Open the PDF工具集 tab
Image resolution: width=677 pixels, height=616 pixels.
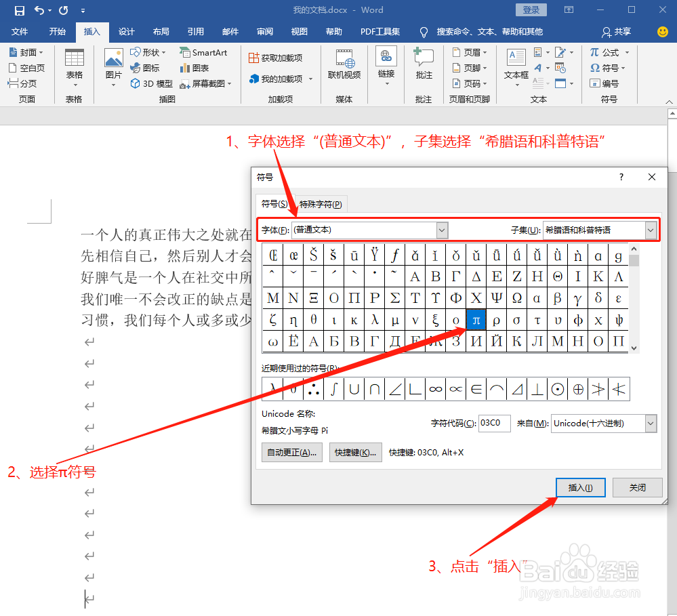point(380,32)
